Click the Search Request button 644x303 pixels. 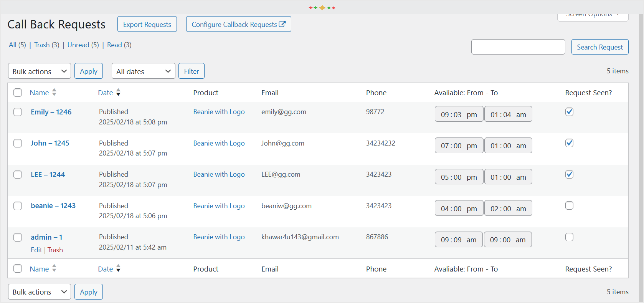click(x=600, y=47)
